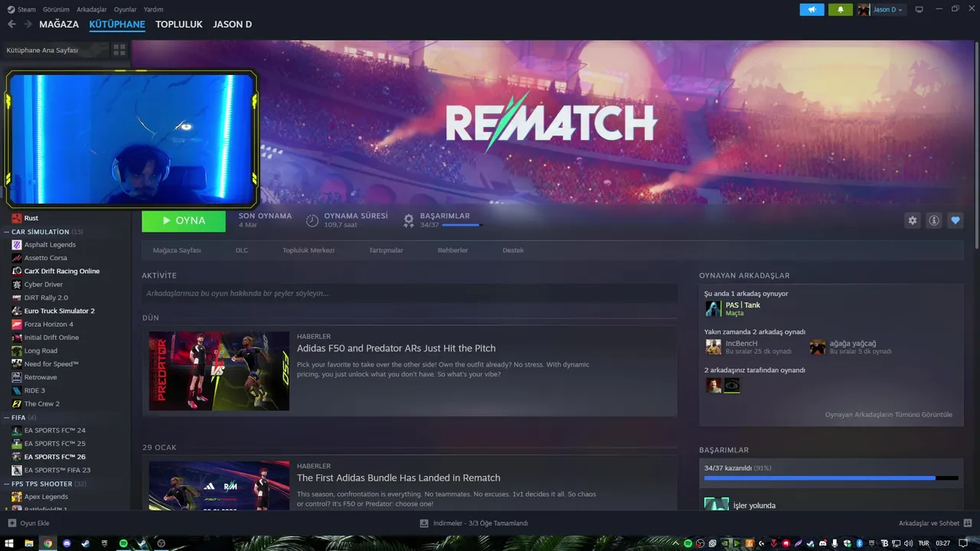Screen dimensions: 980x551
Task: Open Chrome from the taskbar
Action: pyautogui.click(x=47, y=543)
